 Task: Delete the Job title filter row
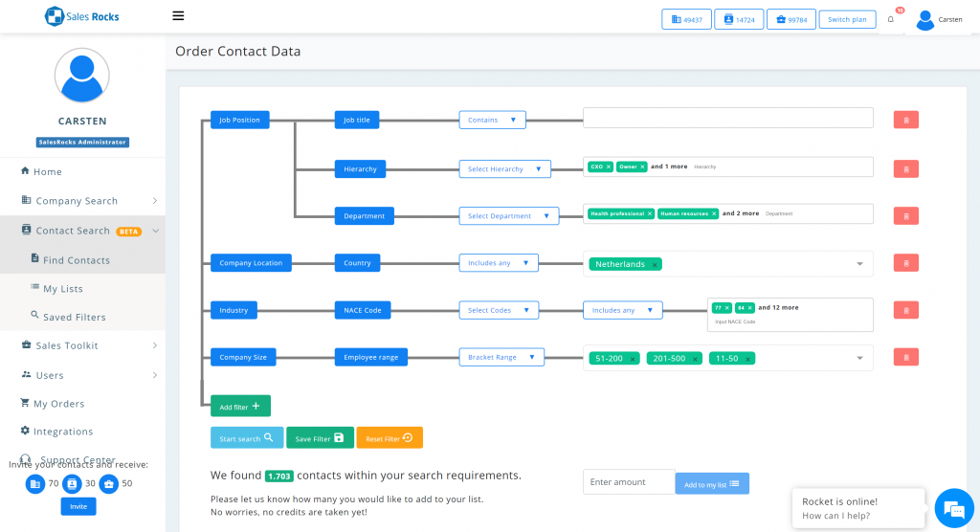905,120
